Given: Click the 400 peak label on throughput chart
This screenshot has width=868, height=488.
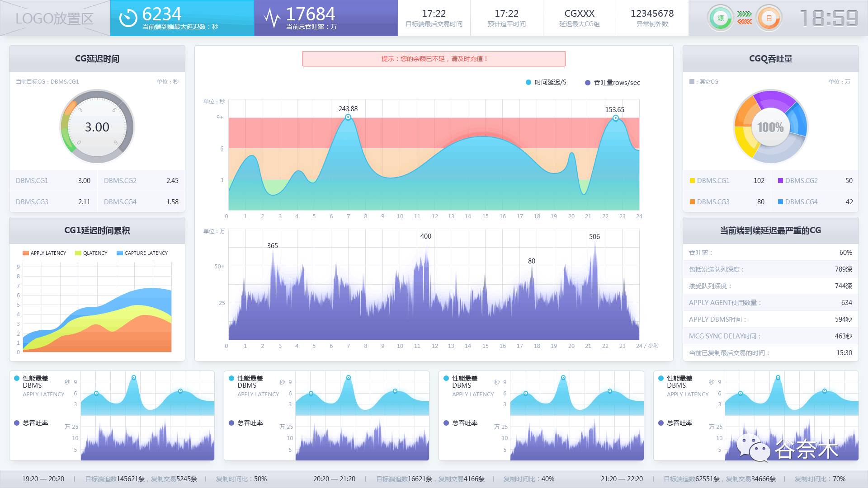Looking at the screenshot, I should pyautogui.click(x=426, y=236).
